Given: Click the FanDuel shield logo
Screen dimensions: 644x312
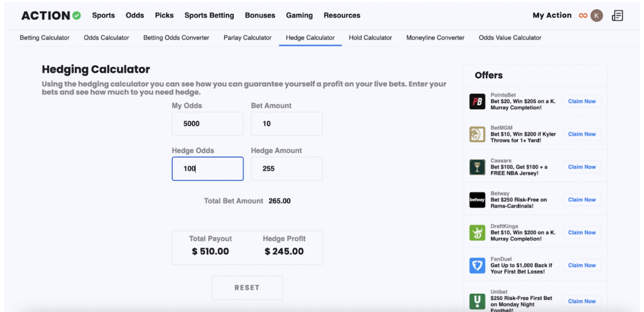Looking at the screenshot, I should click(477, 265).
